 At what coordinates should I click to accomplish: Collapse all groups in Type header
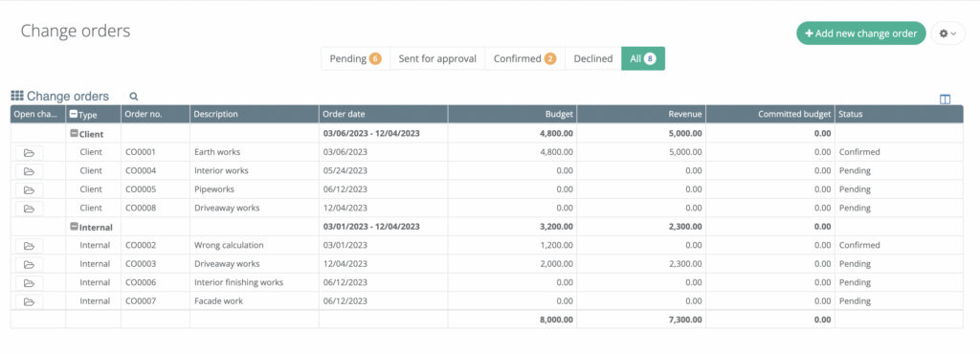74,114
